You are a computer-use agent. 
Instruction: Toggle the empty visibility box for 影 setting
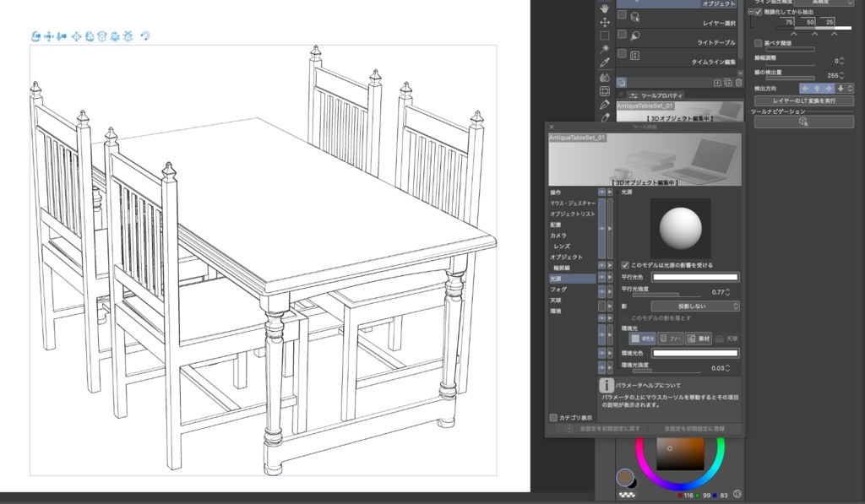[x=601, y=306]
